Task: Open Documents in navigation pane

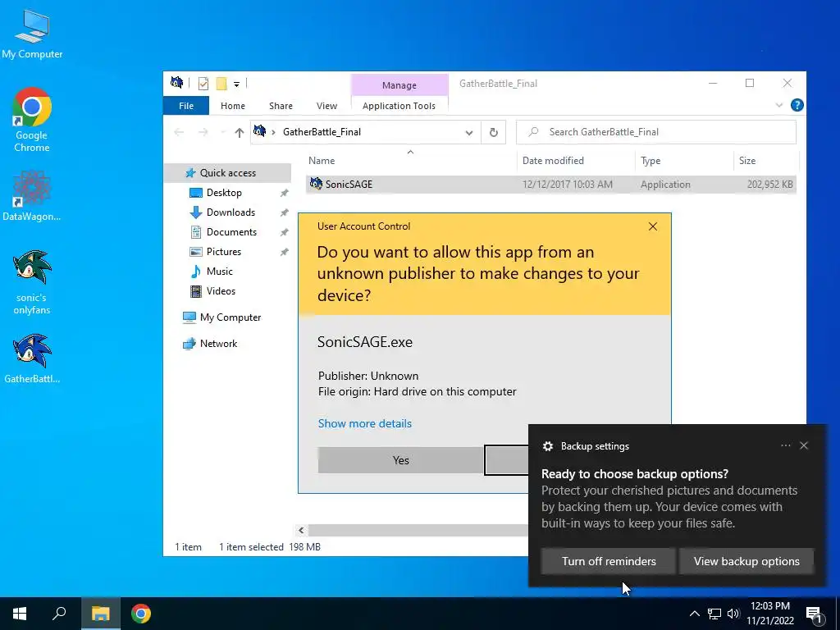Action: click(231, 232)
